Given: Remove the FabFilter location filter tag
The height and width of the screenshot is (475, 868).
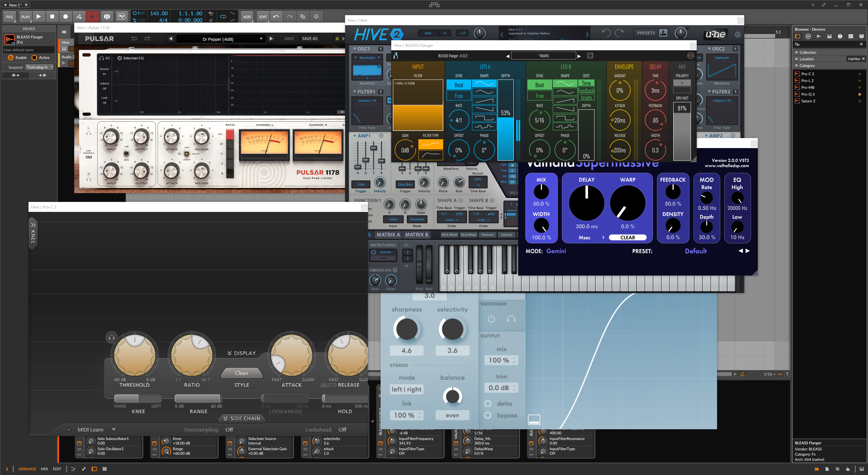Looking at the screenshot, I should (863, 59).
